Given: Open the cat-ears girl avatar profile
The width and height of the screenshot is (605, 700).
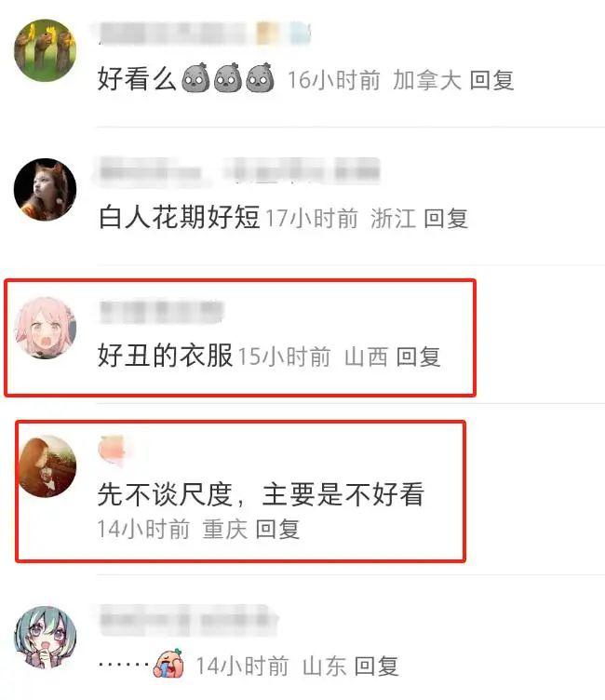Looking at the screenshot, I should (45, 189).
